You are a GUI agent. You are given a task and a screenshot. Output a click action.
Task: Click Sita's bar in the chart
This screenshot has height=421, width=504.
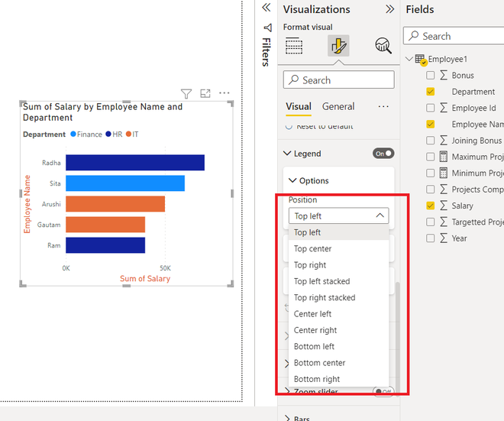coord(125,183)
